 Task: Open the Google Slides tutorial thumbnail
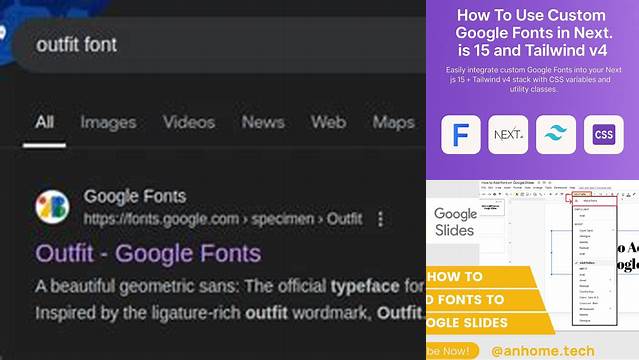pyautogui.click(x=532, y=270)
